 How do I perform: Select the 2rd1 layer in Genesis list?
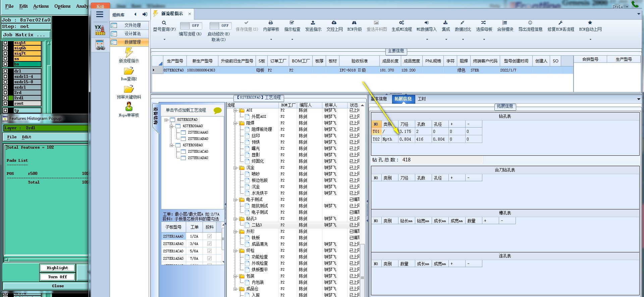point(27,98)
